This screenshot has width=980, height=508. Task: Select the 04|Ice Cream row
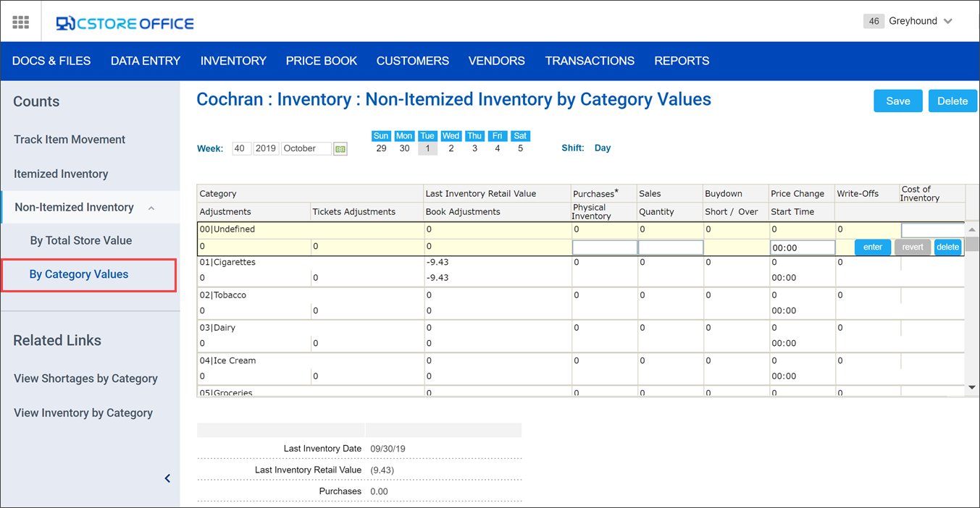(581, 368)
